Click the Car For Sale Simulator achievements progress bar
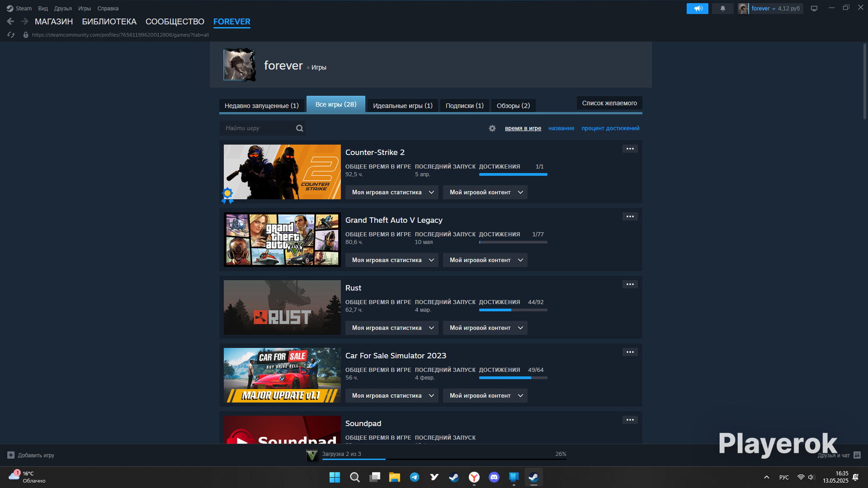 pos(513,378)
